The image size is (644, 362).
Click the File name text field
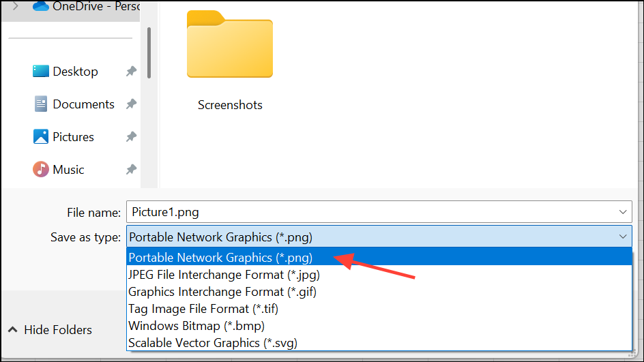(x=368, y=212)
